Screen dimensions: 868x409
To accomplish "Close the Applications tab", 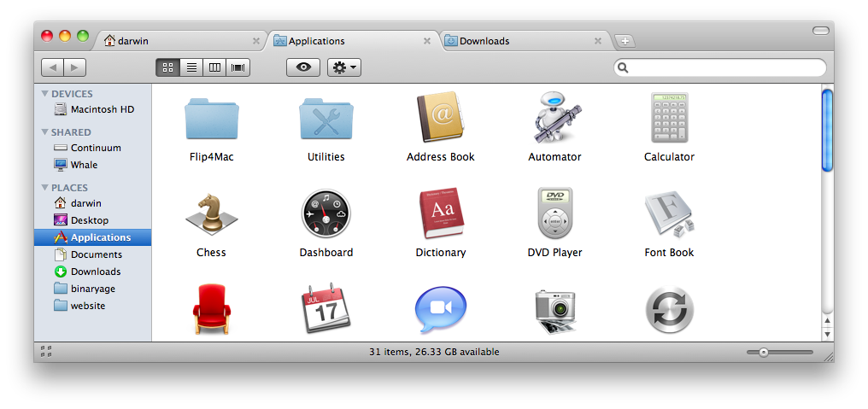I will (x=427, y=41).
